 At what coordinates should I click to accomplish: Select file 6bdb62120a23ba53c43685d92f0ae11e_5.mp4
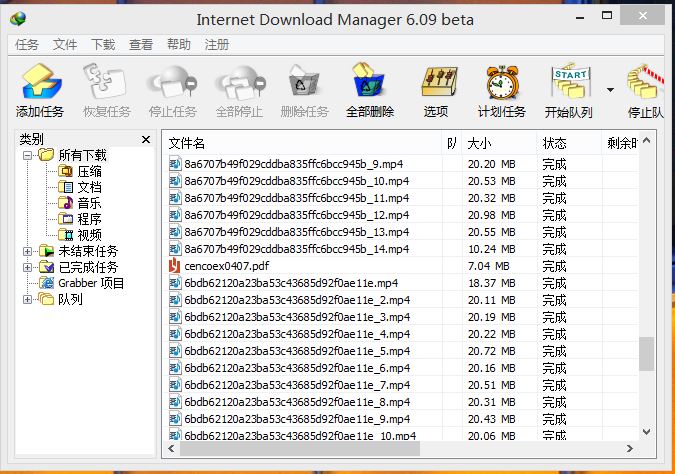pos(297,351)
